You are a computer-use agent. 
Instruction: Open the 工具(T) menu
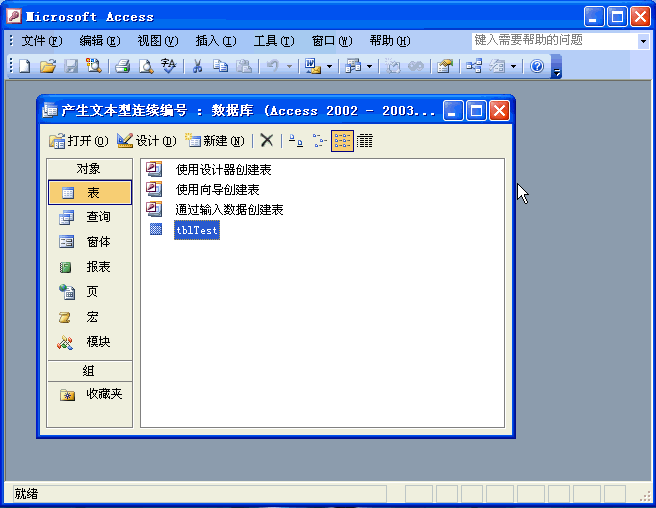[274, 41]
